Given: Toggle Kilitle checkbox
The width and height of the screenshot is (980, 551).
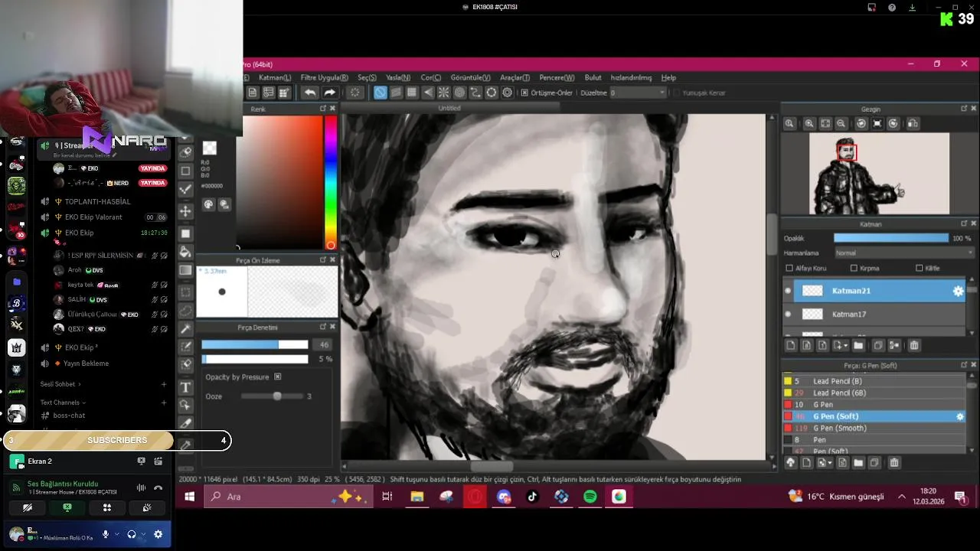Looking at the screenshot, I should coord(920,269).
